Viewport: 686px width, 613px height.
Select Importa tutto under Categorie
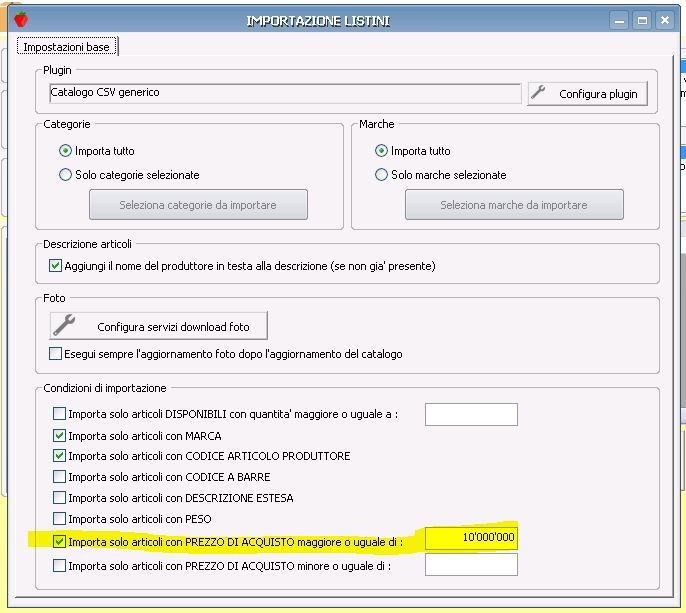pyautogui.click(x=65, y=151)
